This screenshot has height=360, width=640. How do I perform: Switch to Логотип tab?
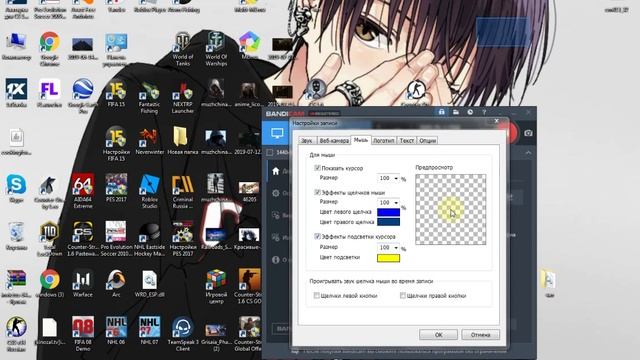click(383, 140)
